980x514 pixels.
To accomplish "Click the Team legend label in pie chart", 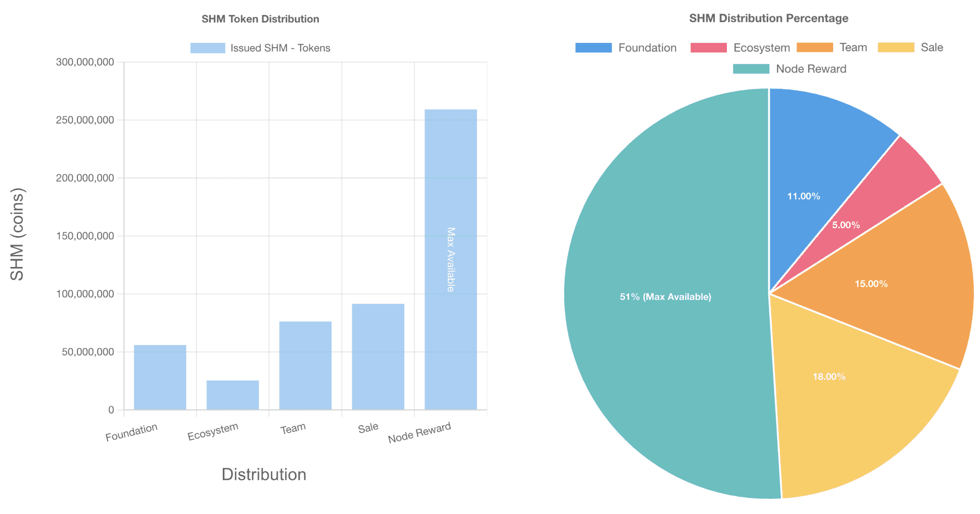I will 853,48.
